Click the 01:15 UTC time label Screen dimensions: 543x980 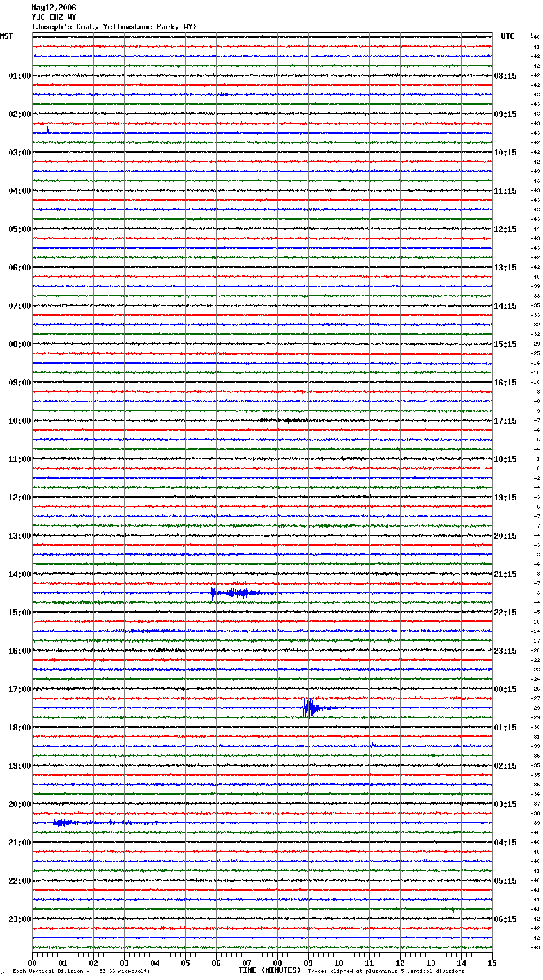click(x=505, y=728)
